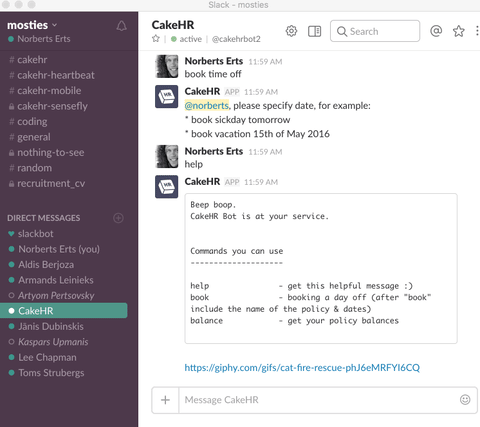Add a new direct message plus icon
This screenshot has height=427, width=480.
point(118,218)
